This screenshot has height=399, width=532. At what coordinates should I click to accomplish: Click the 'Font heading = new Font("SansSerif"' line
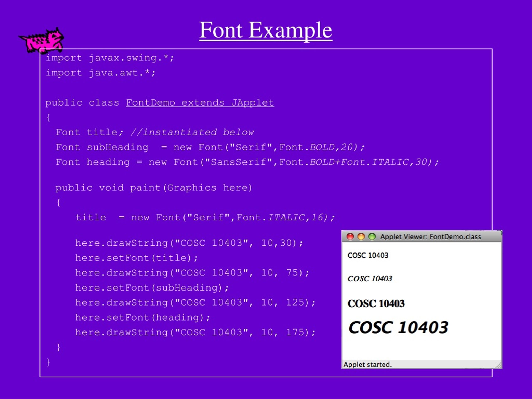click(247, 162)
